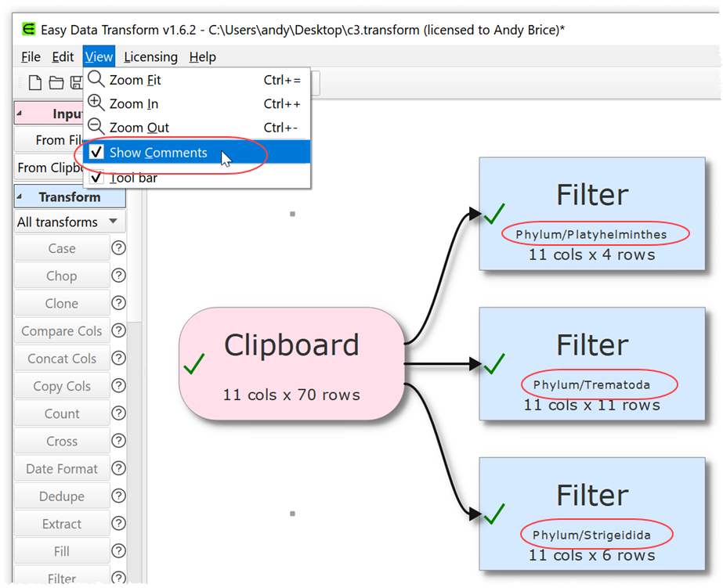Click the From Clipboard input button
Viewport: 723px width, 588px height.
pos(49,168)
